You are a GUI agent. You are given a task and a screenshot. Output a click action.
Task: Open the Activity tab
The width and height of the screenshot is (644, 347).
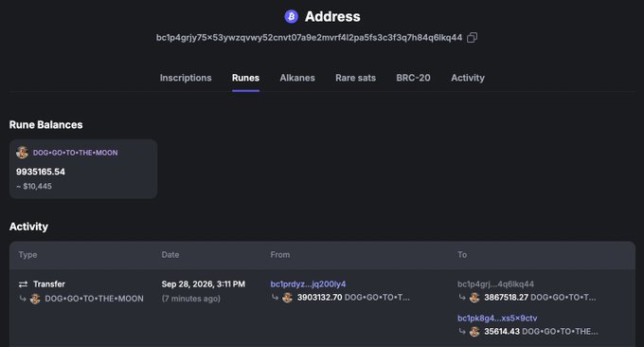[468, 78]
